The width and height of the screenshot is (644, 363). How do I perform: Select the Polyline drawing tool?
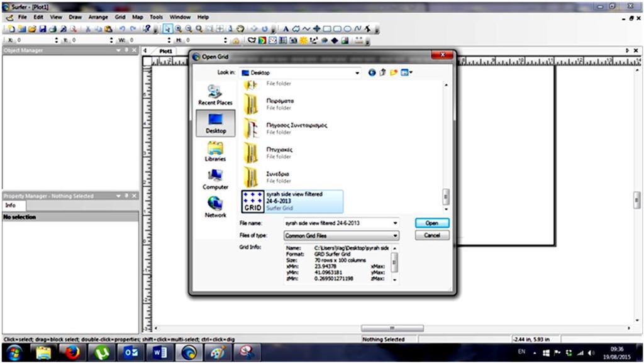click(306, 29)
